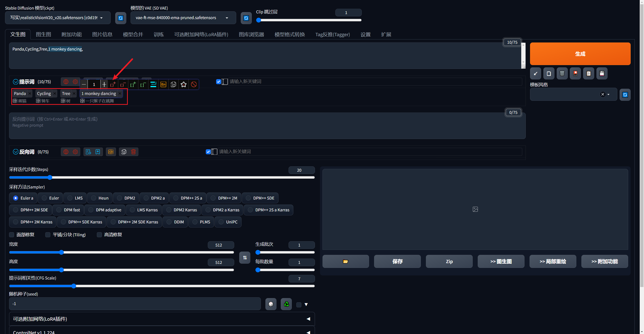Screen dimensions: 644x334
Task: Click the red parentheses-plus weight icon
Action: point(113,84)
